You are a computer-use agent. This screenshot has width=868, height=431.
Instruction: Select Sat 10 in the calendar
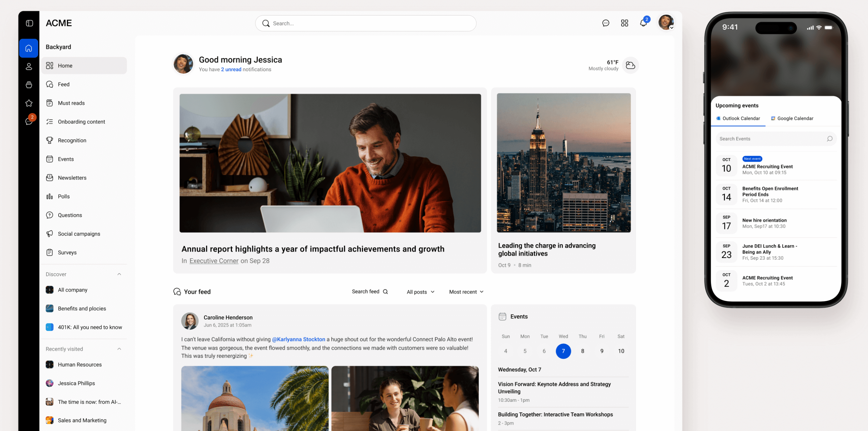[x=621, y=351]
